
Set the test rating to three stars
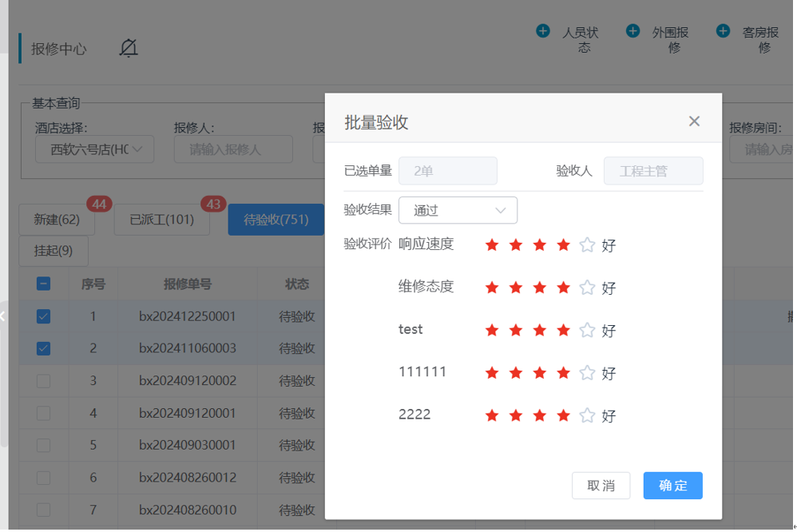(540, 330)
